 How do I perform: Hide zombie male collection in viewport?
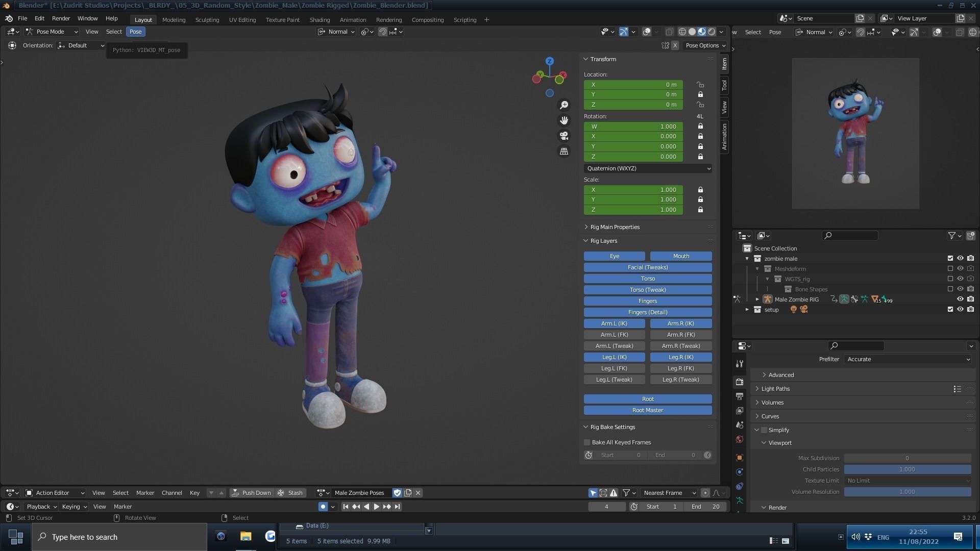click(960, 259)
